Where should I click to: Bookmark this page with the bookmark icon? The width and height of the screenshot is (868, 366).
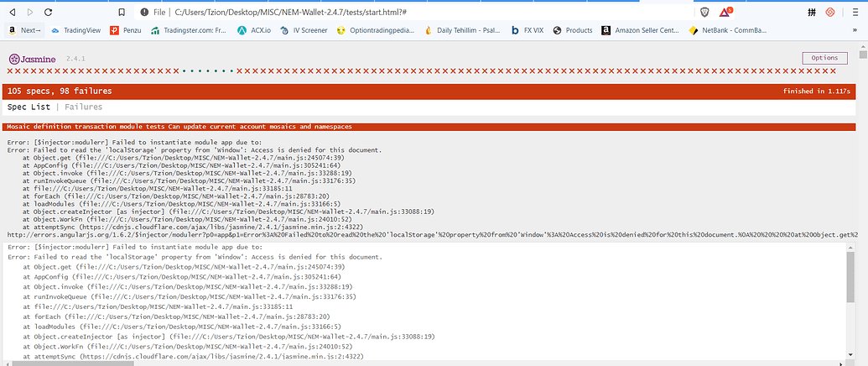pos(122,12)
